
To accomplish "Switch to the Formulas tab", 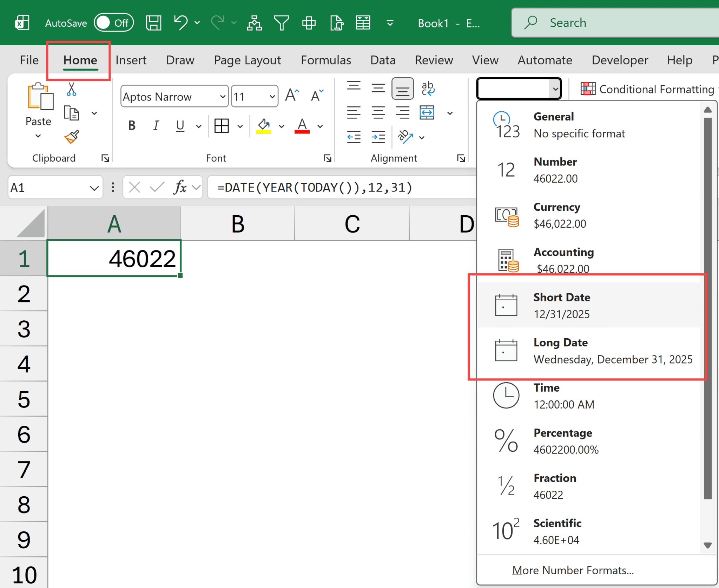I will 326,60.
